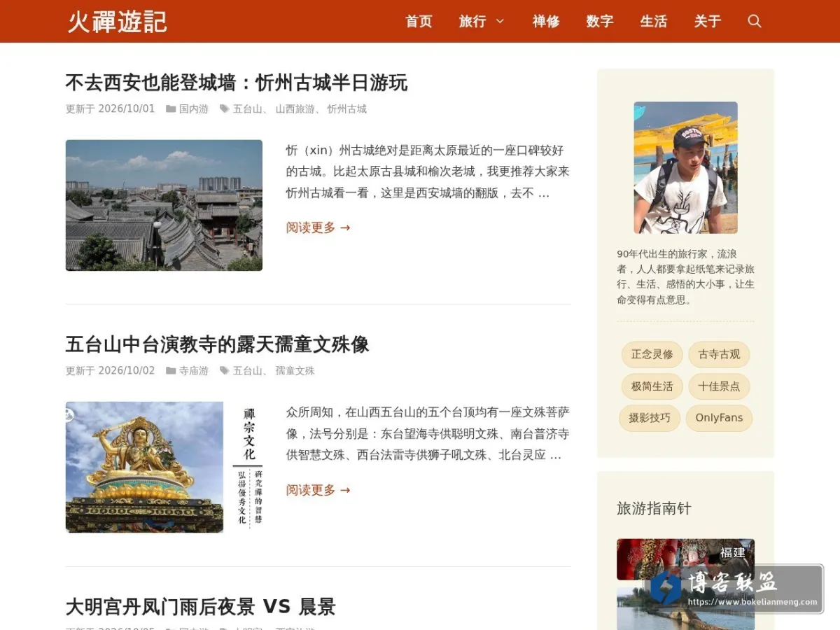840x630 pixels.
Task: Open the 忻州古城 rooftop thumbnail
Action: click(x=164, y=205)
